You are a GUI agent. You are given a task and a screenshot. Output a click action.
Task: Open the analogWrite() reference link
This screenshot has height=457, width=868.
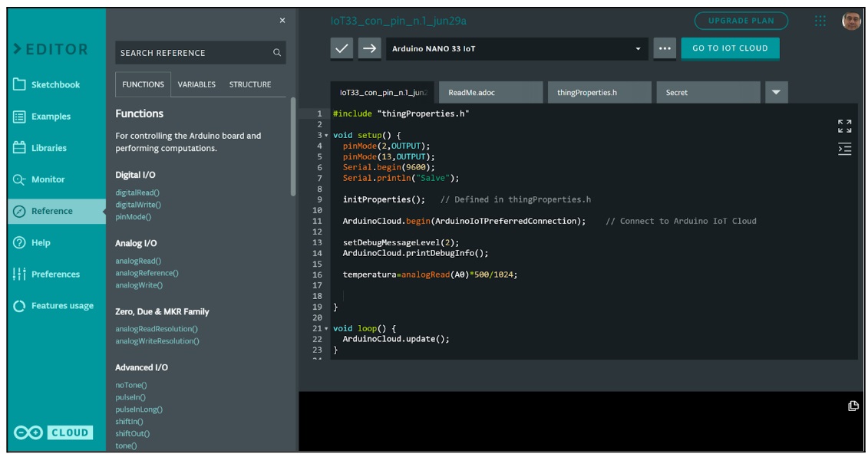(x=139, y=285)
